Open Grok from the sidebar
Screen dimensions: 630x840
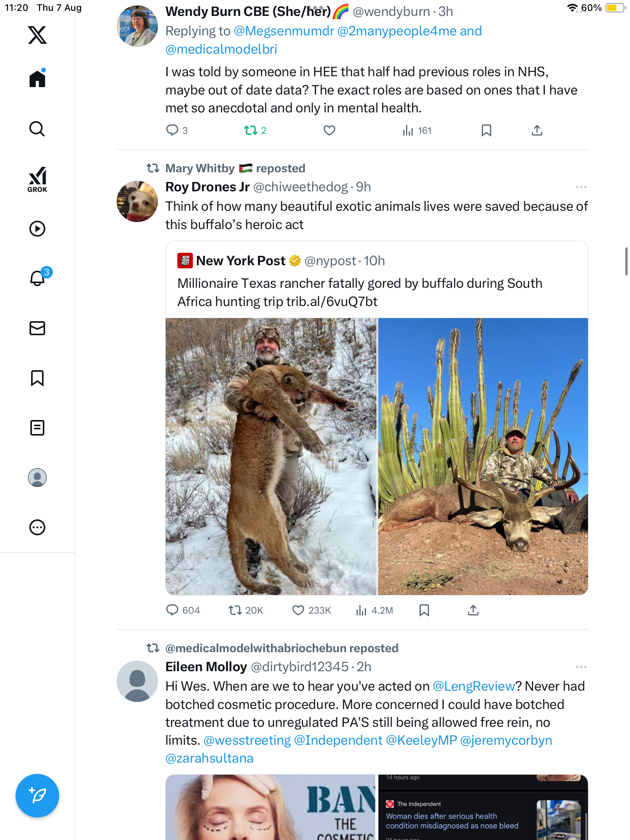pos(37,180)
